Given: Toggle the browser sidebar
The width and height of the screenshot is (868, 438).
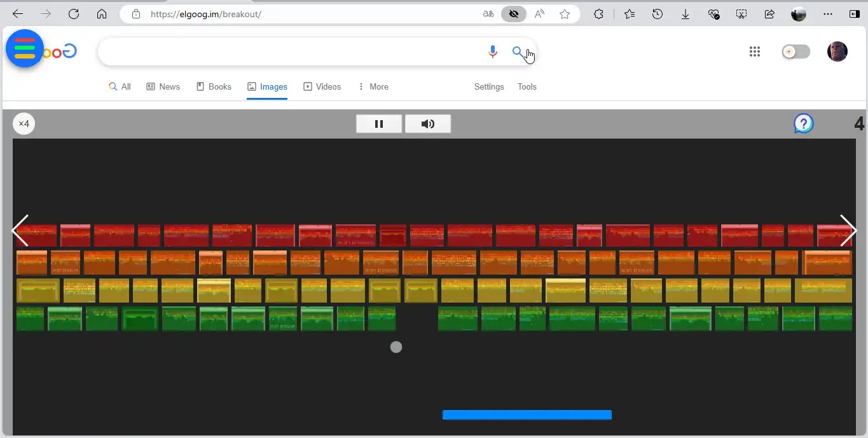Looking at the screenshot, I should [854, 14].
